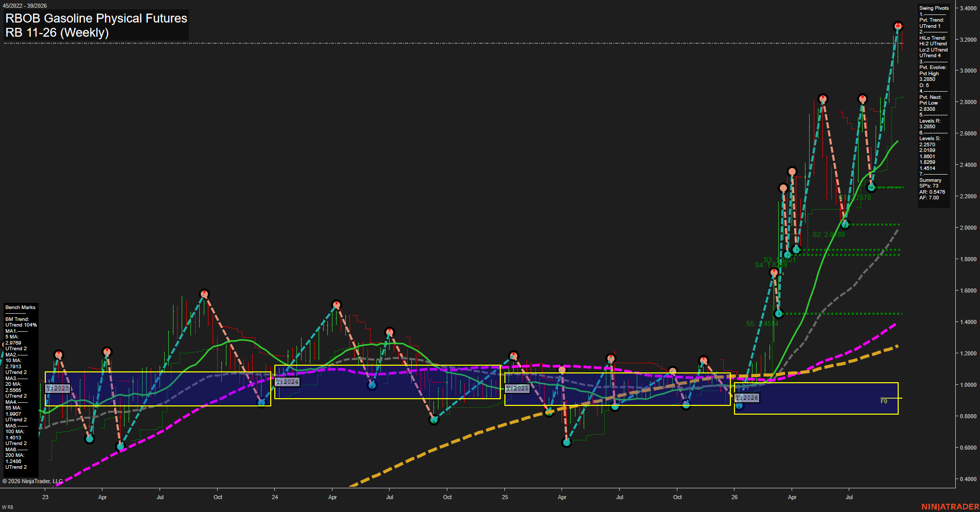Click the S2: 2.0189 support label
The width and height of the screenshot is (980, 512).
click(829, 234)
